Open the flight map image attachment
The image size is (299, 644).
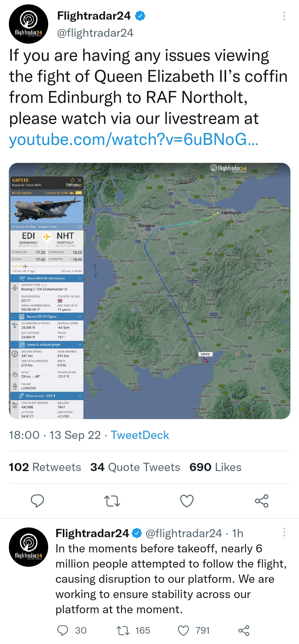click(187, 290)
